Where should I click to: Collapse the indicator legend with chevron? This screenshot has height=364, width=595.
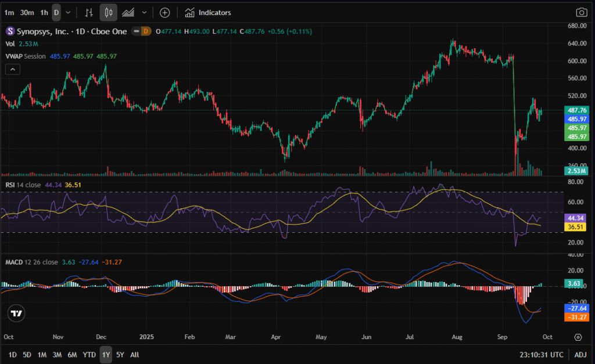(12, 69)
